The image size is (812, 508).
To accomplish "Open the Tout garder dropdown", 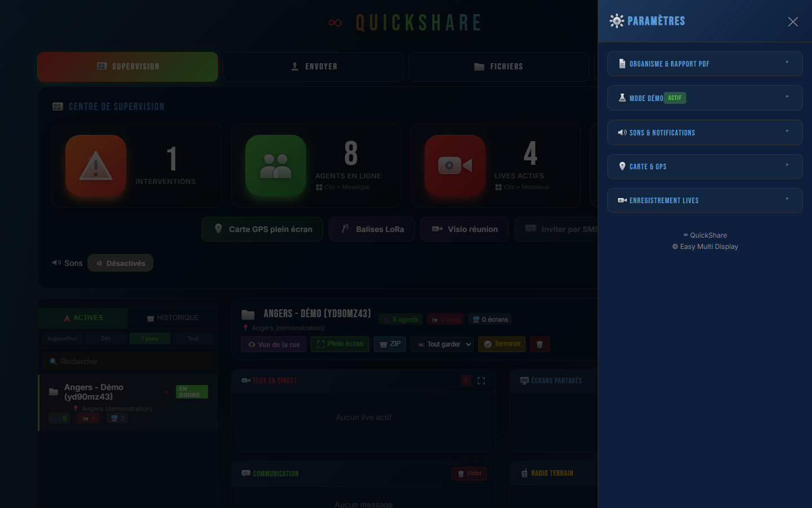I will [x=442, y=344].
